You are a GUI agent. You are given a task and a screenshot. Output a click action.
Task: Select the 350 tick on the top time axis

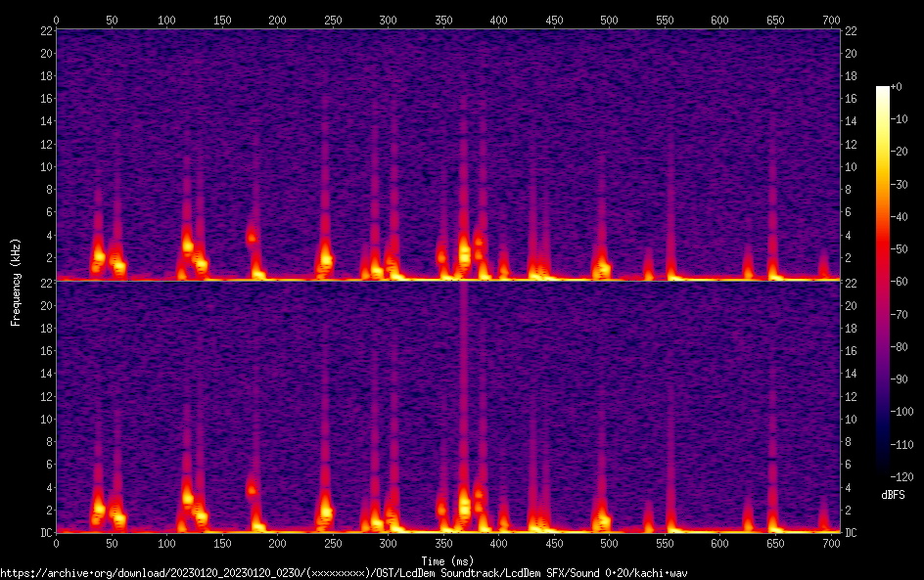pos(443,20)
